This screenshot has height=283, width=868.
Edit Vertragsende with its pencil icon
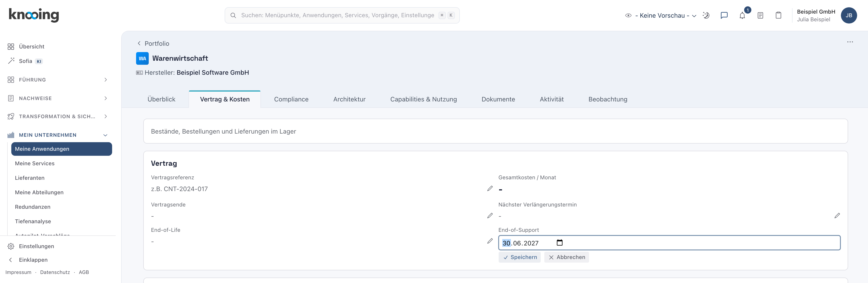coord(490,216)
